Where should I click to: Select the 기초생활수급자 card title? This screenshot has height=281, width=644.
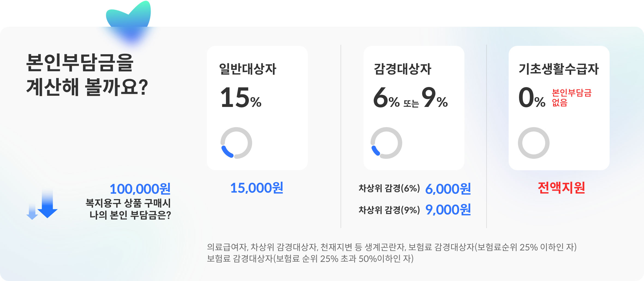(x=559, y=69)
